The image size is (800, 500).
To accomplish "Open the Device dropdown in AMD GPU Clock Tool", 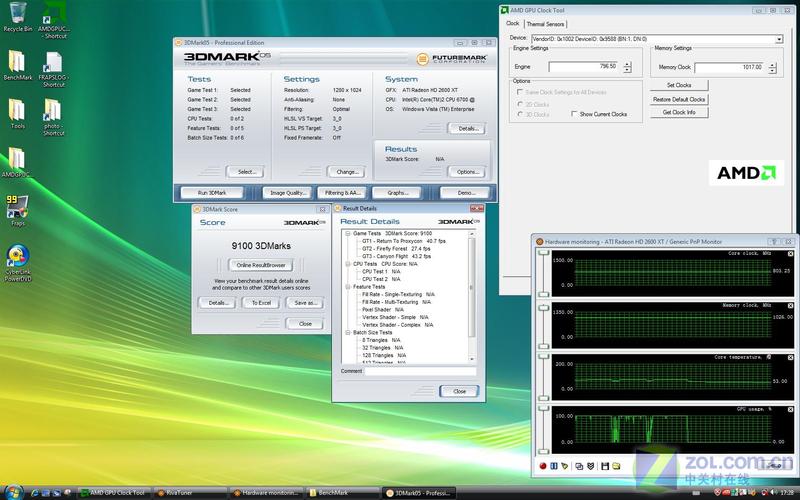I will [x=779, y=39].
